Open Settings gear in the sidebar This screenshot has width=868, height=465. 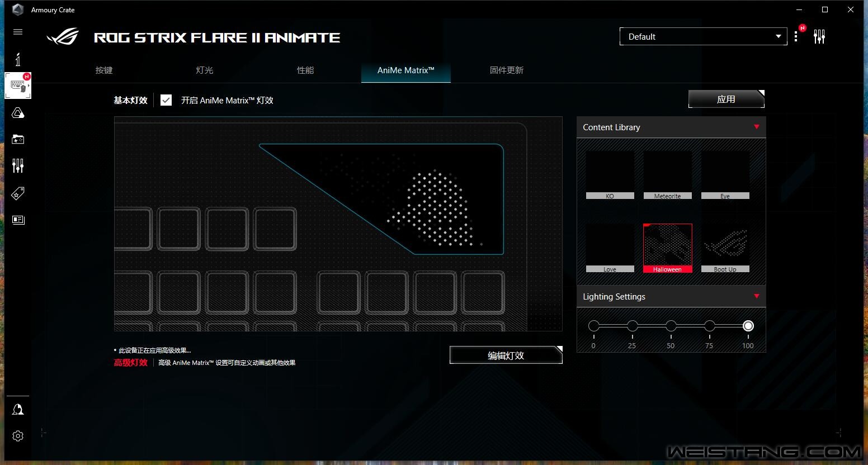pos(18,436)
